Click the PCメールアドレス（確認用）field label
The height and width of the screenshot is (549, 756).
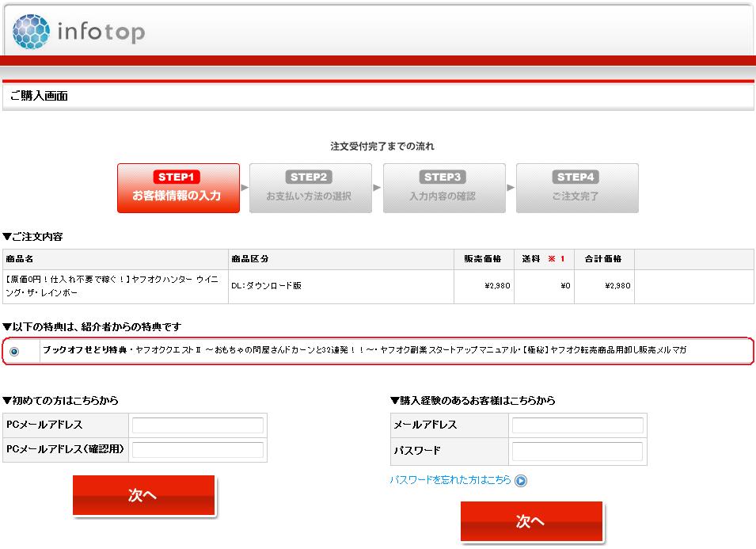click(65, 449)
